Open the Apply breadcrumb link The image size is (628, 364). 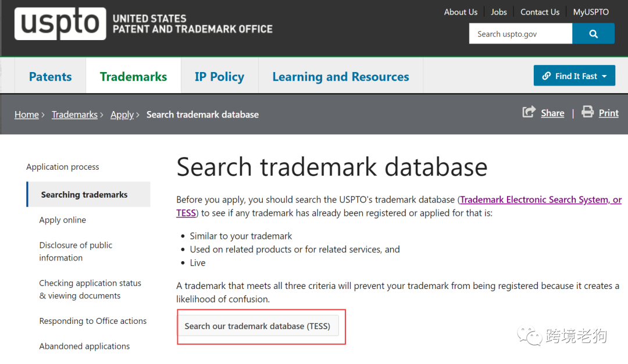(x=122, y=115)
